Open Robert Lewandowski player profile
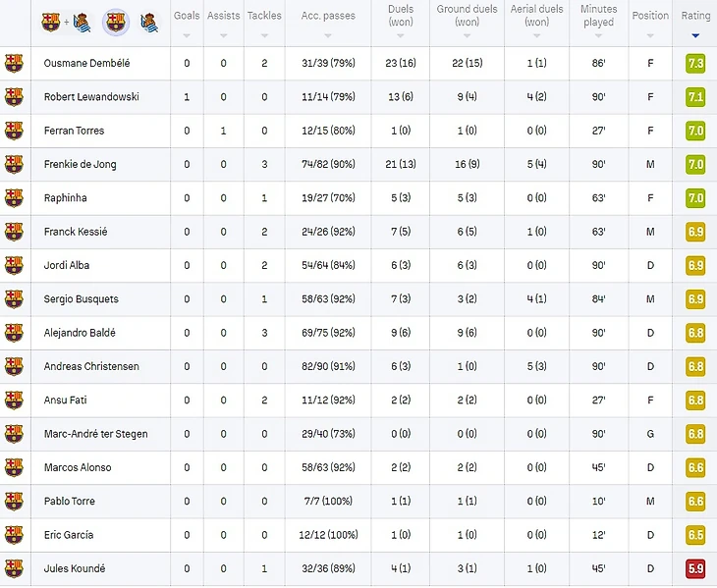Image resolution: width=717 pixels, height=588 pixels. (91, 97)
